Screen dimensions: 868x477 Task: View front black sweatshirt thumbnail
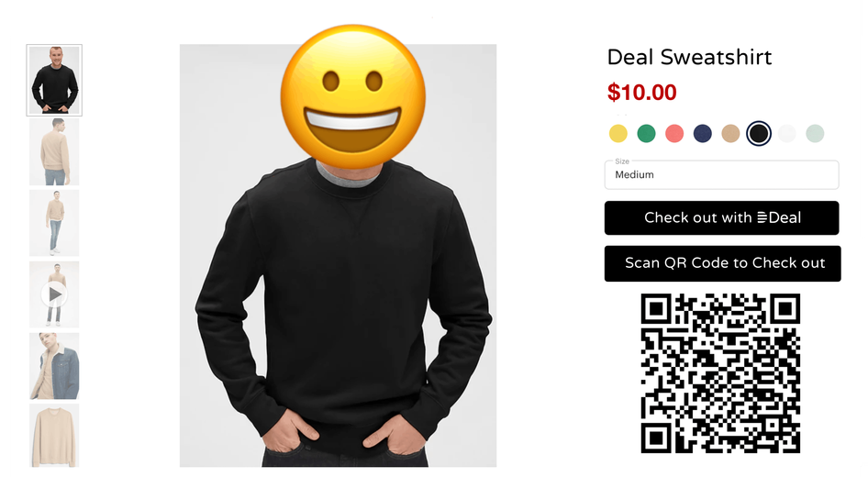[x=54, y=80]
